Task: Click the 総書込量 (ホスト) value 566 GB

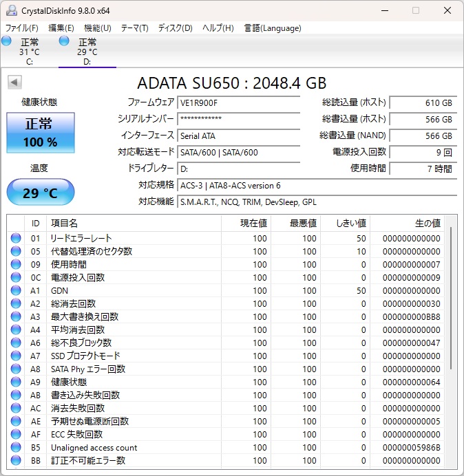Action: click(423, 119)
